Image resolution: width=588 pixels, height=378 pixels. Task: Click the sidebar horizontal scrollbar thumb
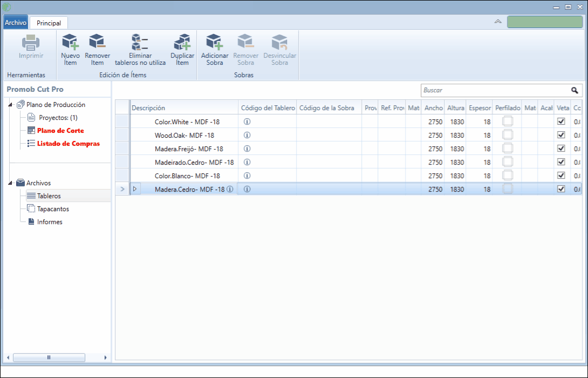[49, 357]
